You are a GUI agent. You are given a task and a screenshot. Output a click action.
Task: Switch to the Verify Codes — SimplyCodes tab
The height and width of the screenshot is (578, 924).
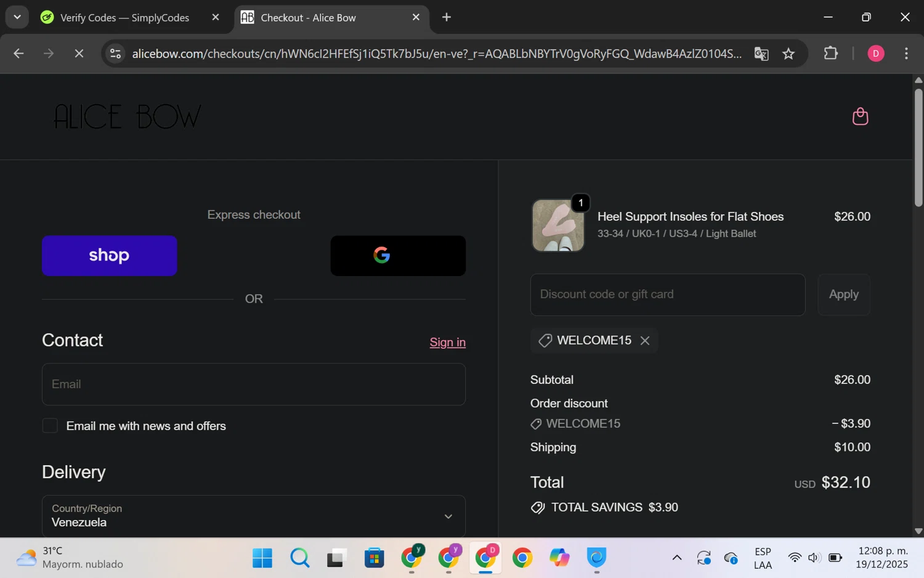(124, 18)
